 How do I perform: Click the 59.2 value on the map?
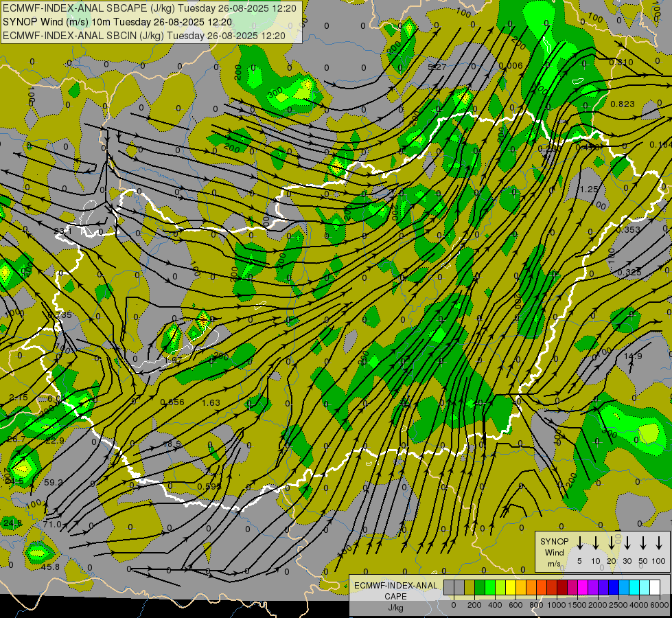(54, 483)
